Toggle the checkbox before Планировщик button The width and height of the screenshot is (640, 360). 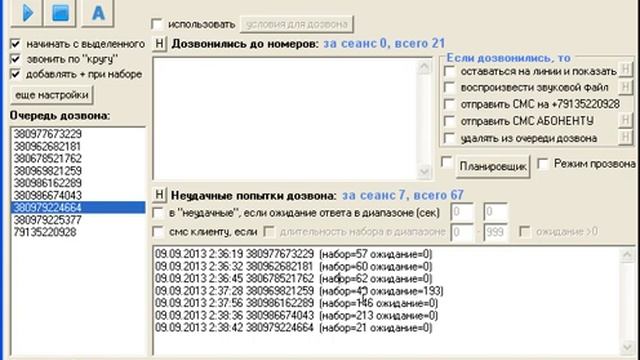447,162
